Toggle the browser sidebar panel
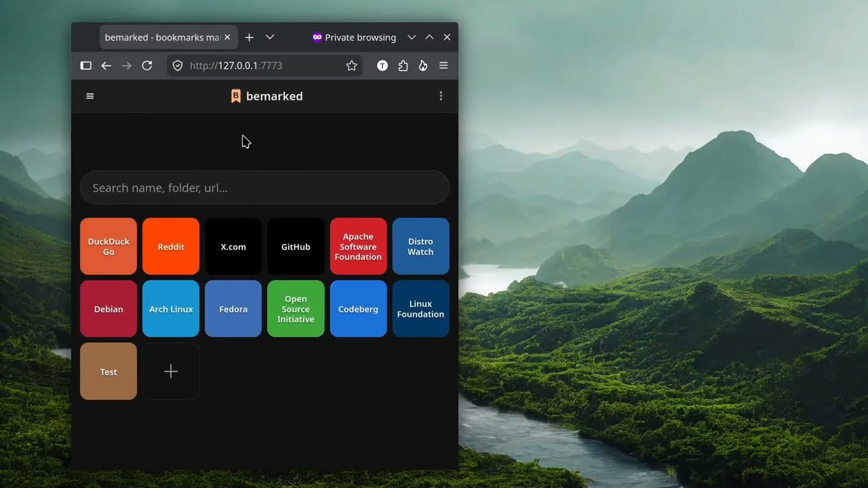The image size is (868, 488). 86,66
